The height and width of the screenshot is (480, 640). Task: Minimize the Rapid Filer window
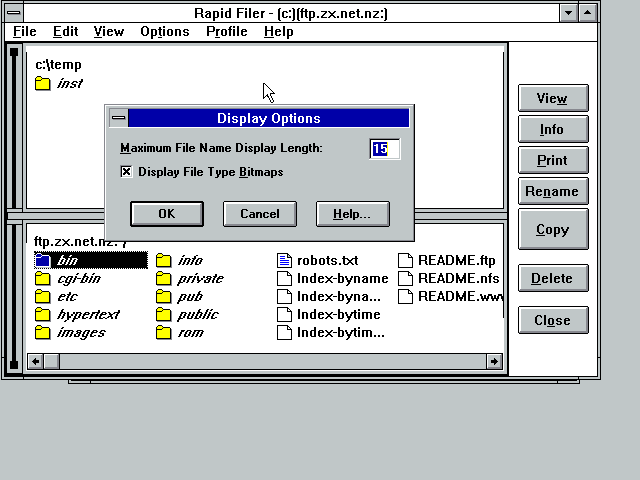point(568,13)
